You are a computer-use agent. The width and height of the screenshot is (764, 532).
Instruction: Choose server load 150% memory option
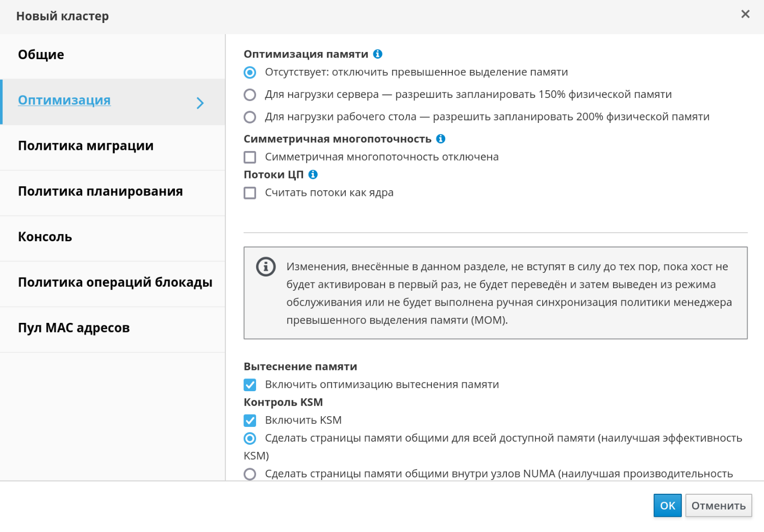[x=250, y=95]
